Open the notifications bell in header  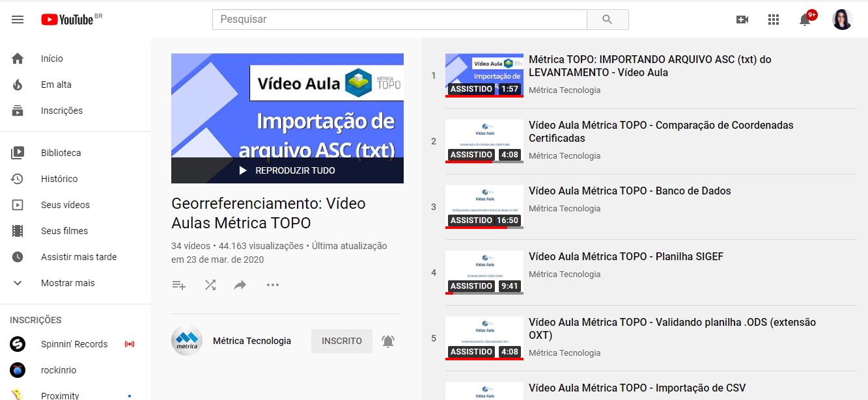point(805,20)
